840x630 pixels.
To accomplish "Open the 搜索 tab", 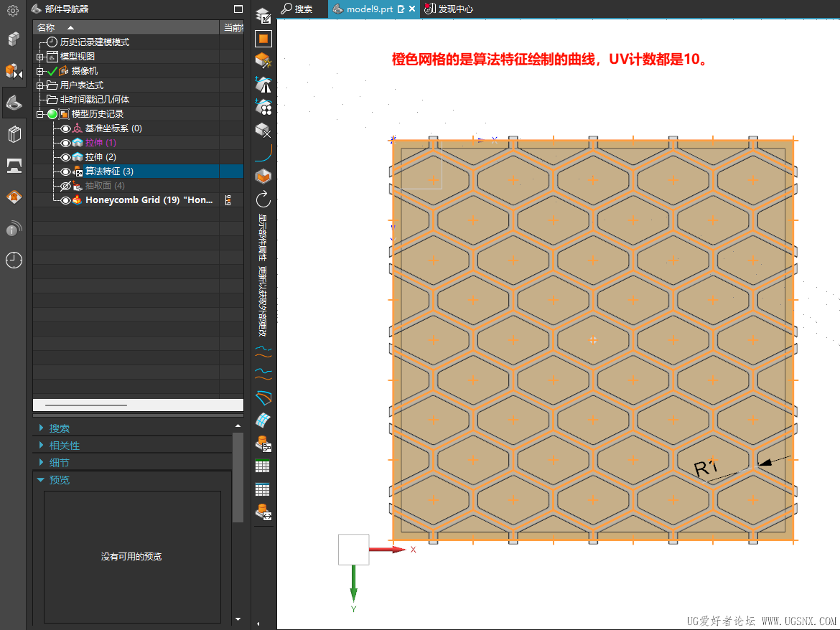I will pyautogui.click(x=297, y=9).
